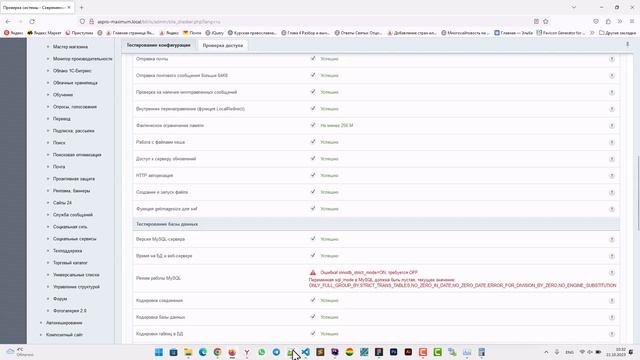Open Visual Studio Code from taskbar
Viewport: 640px width, 360px height.
coord(306,352)
